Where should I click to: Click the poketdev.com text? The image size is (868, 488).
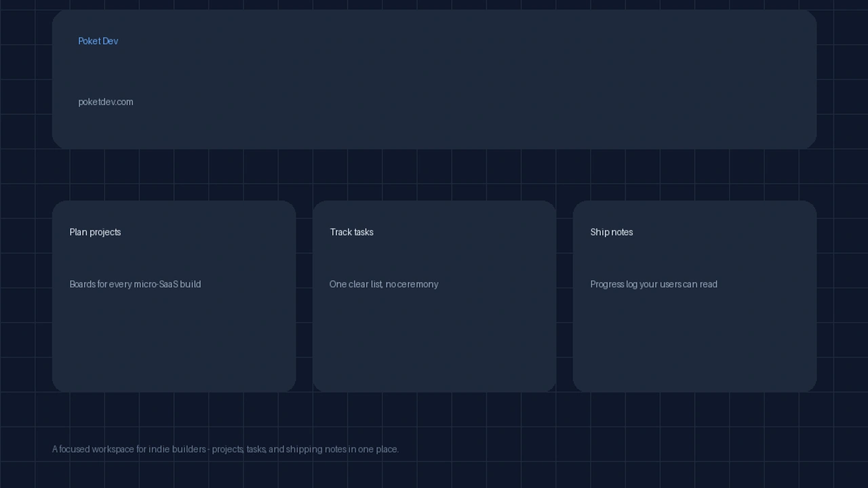point(106,102)
